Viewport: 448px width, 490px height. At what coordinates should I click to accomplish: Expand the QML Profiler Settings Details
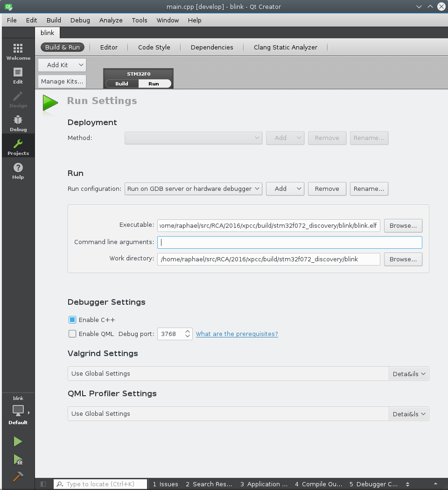pyautogui.click(x=409, y=414)
